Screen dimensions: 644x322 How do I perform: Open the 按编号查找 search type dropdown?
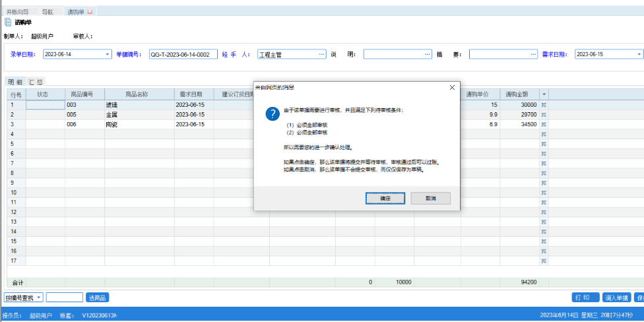(x=39, y=298)
